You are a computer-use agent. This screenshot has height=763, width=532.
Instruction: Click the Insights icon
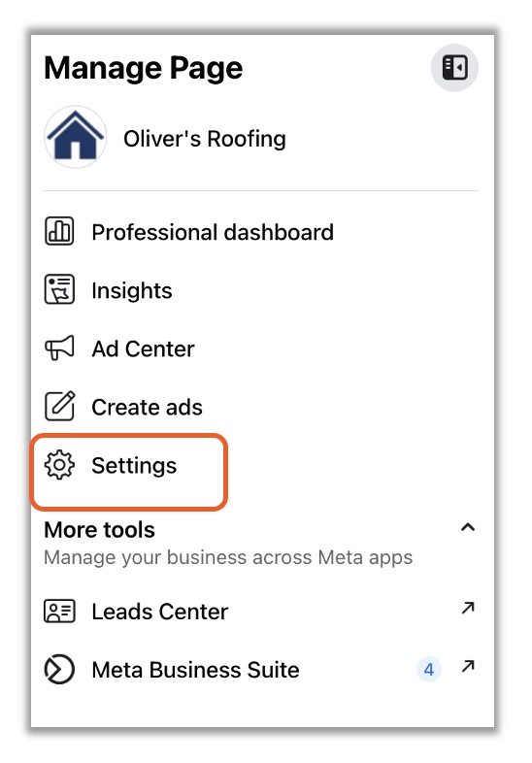(x=59, y=289)
